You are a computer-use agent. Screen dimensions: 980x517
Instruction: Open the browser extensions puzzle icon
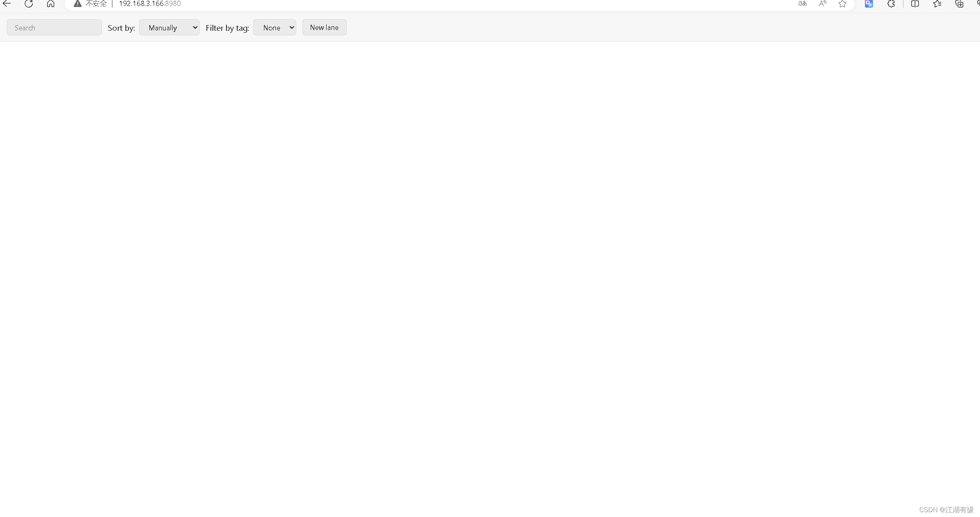891,4
